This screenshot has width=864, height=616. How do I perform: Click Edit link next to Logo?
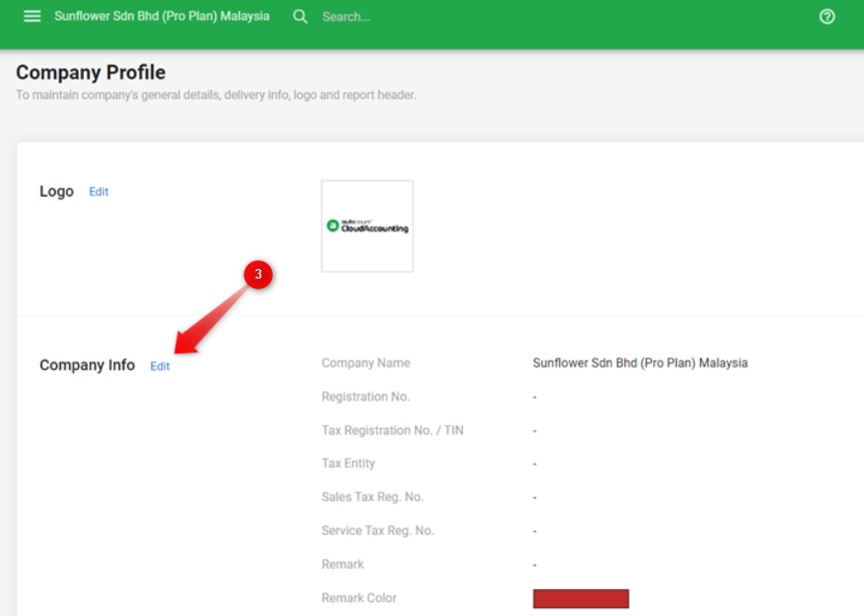pos(98,192)
